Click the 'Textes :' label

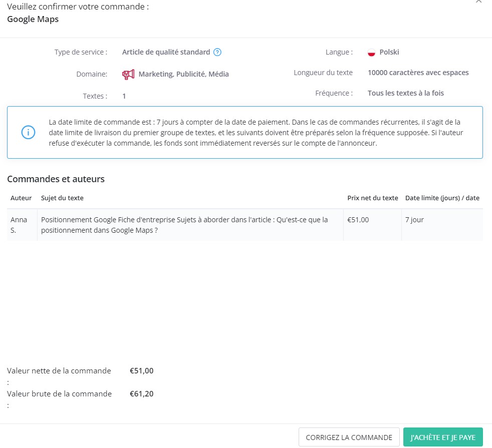pyautogui.click(x=95, y=96)
